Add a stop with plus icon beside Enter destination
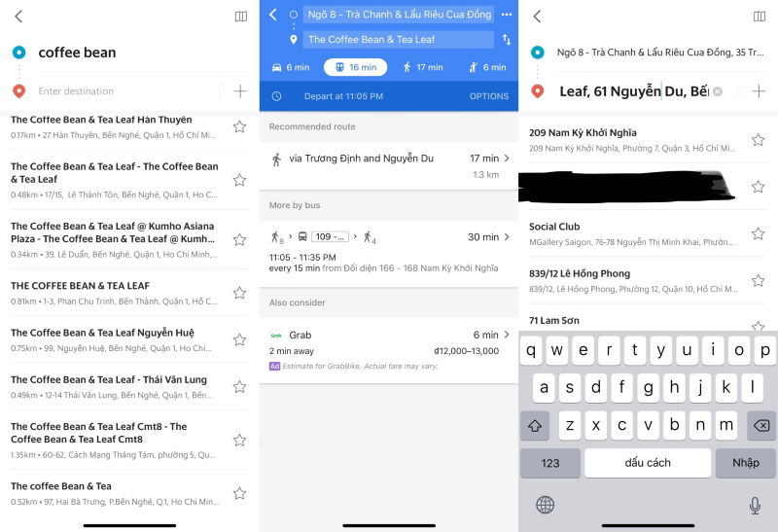Viewport: 778px width, 532px height. click(x=239, y=90)
